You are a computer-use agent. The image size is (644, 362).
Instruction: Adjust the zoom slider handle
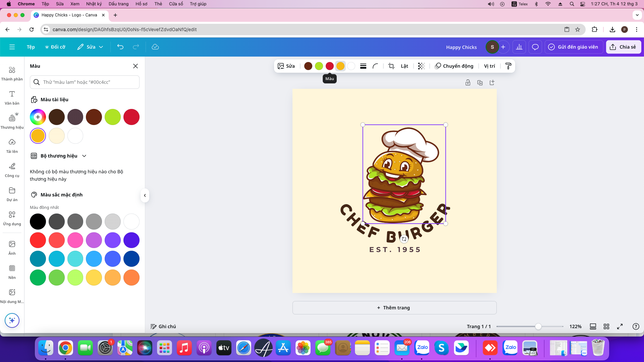(538, 326)
